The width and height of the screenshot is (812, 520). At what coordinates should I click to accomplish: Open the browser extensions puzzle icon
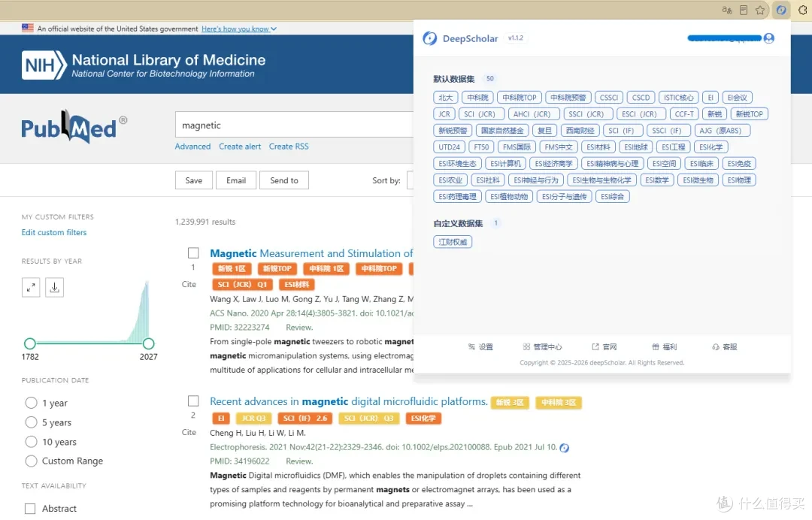803,10
